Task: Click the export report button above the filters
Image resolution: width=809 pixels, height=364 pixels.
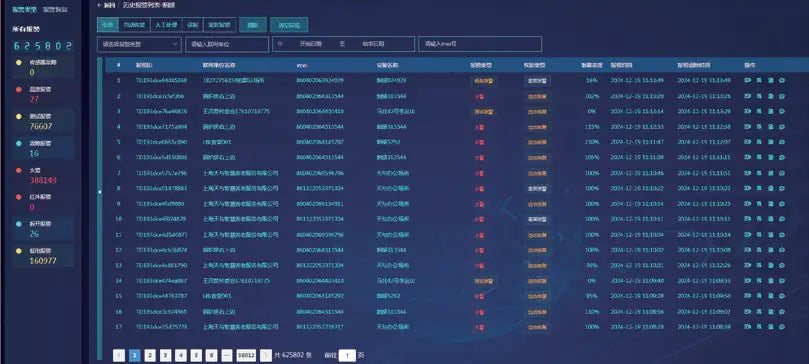Action: tap(289, 25)
